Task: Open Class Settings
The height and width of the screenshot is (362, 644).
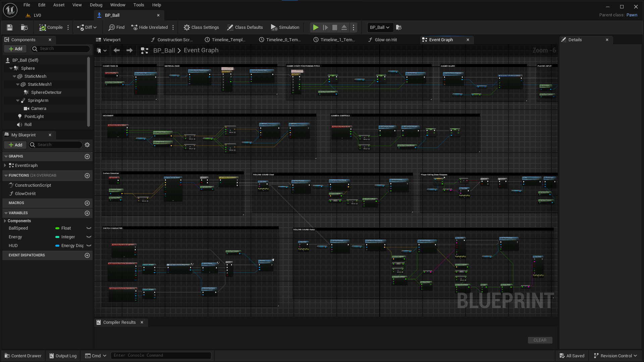Action: [201, 27]
